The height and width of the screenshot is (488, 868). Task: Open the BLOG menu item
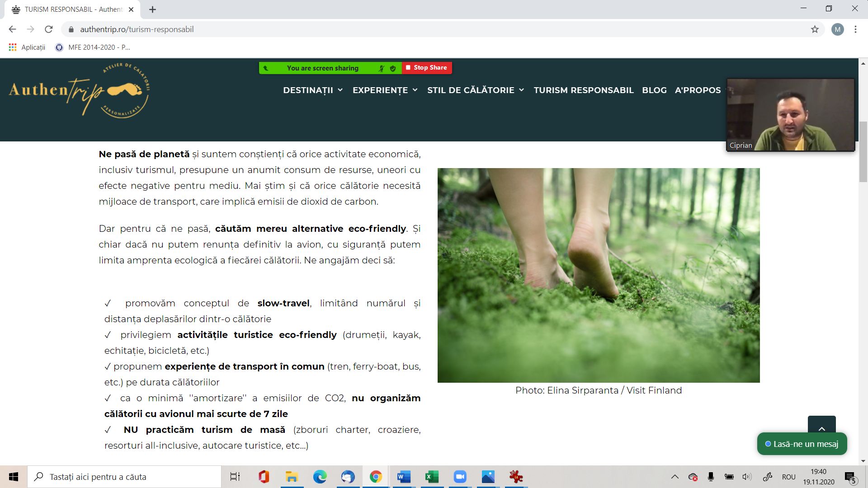[x=654, y=90]
